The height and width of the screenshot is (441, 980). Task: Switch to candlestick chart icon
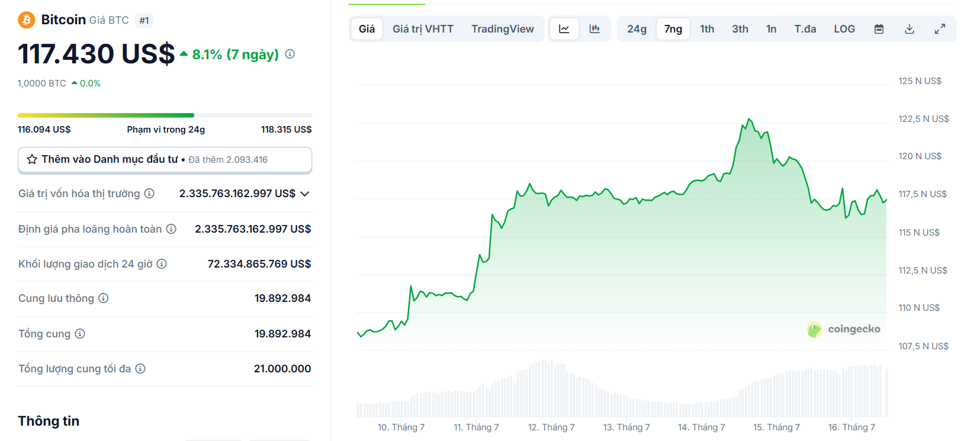click(x=595, y=29)
